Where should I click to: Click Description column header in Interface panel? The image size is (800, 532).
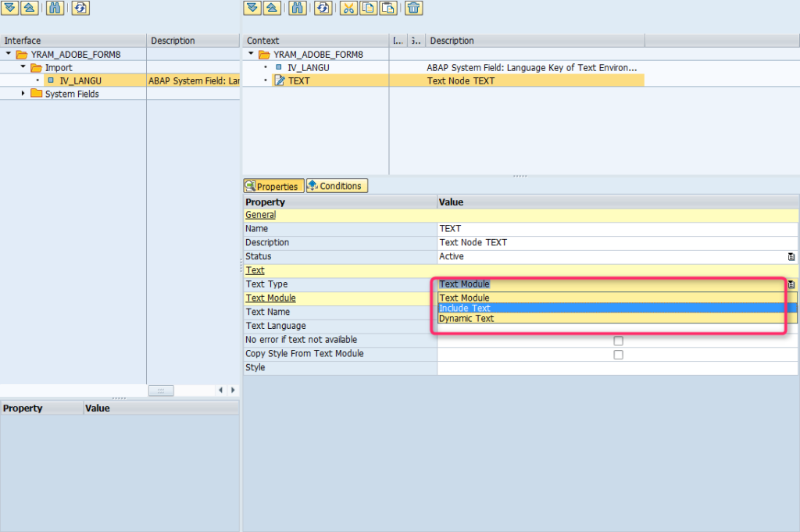pyautogui.click(x=193, y=41)
